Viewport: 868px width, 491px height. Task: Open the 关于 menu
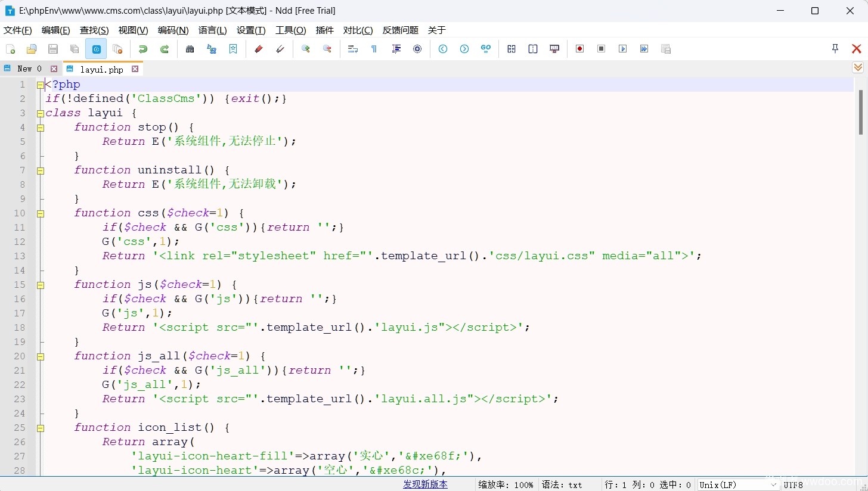[437, 30]
